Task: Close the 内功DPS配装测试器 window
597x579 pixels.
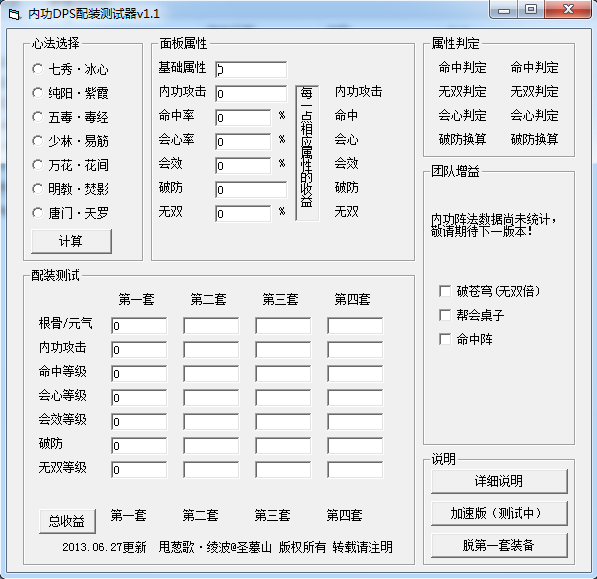Action: point(568,10)
